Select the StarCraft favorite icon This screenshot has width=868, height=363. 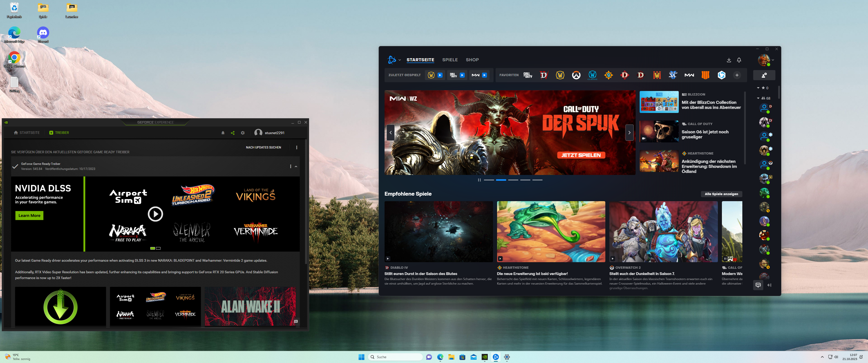pyautogui.click(x=672, y=75)
